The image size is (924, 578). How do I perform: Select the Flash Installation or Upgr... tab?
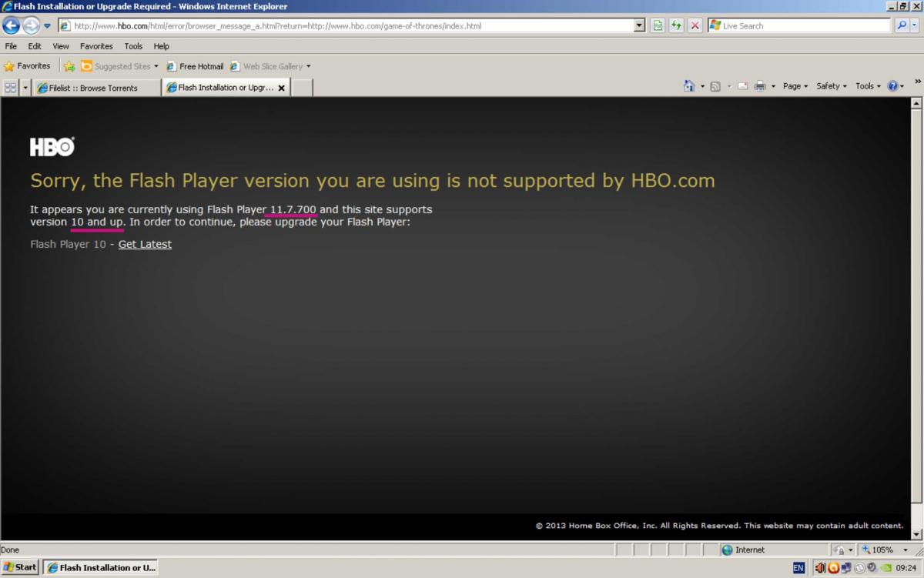(x=225, y=88)
